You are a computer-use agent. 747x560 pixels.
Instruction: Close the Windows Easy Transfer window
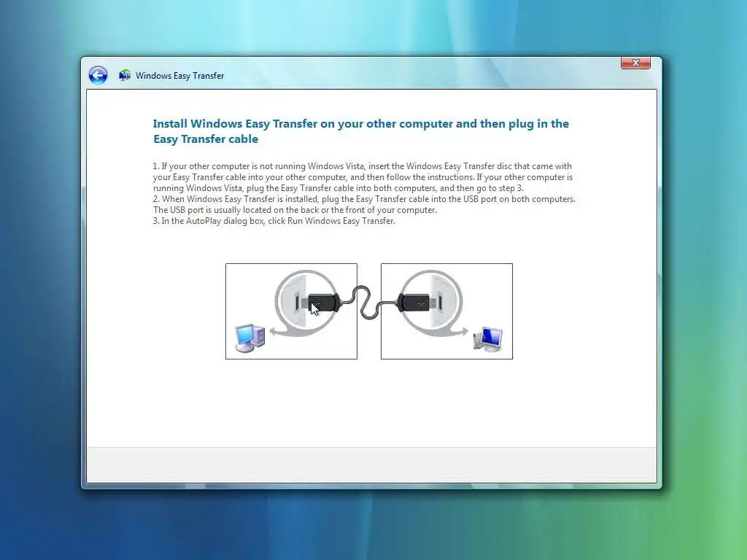click(x=635, y=63)
